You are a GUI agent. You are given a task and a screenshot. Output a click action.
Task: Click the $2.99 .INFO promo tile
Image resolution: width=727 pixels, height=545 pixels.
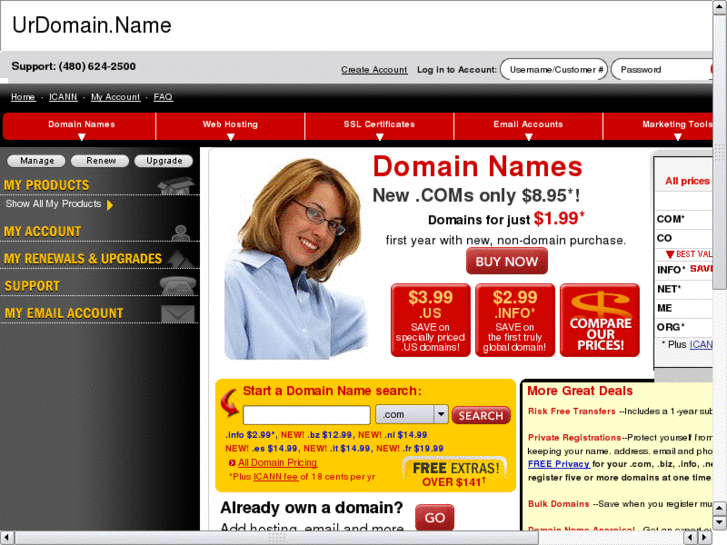click(x=515, y=320)
